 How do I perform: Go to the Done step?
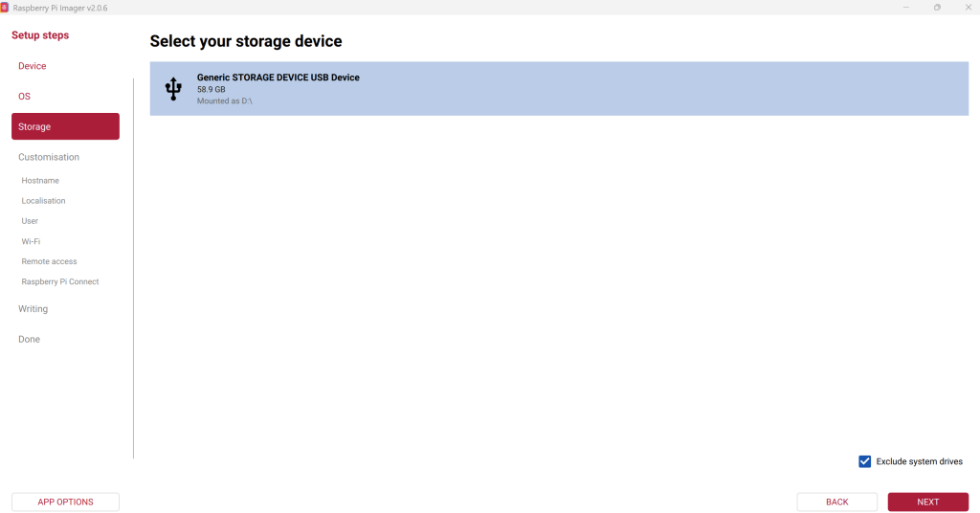pyautogui.click(x=30, y=340)
